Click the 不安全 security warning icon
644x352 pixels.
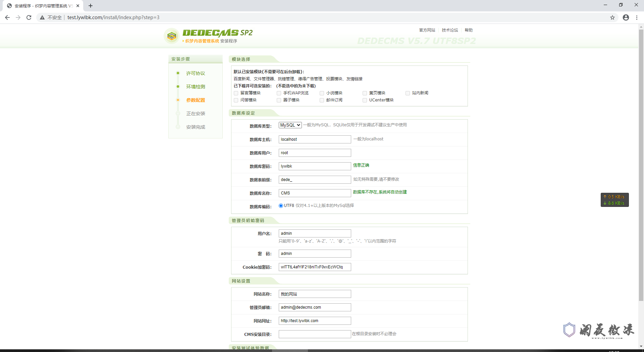pyautogui.click(x=42, y=17)
